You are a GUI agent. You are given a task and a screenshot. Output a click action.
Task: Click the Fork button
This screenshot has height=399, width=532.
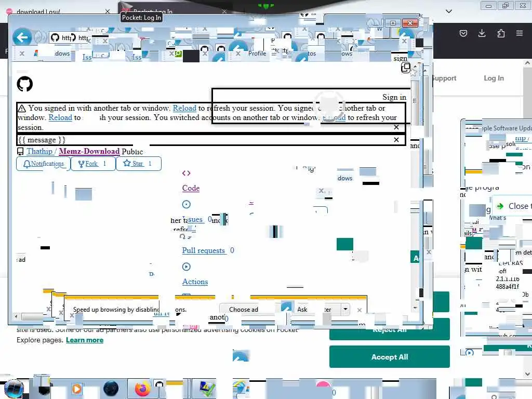(x=93, y=164)
